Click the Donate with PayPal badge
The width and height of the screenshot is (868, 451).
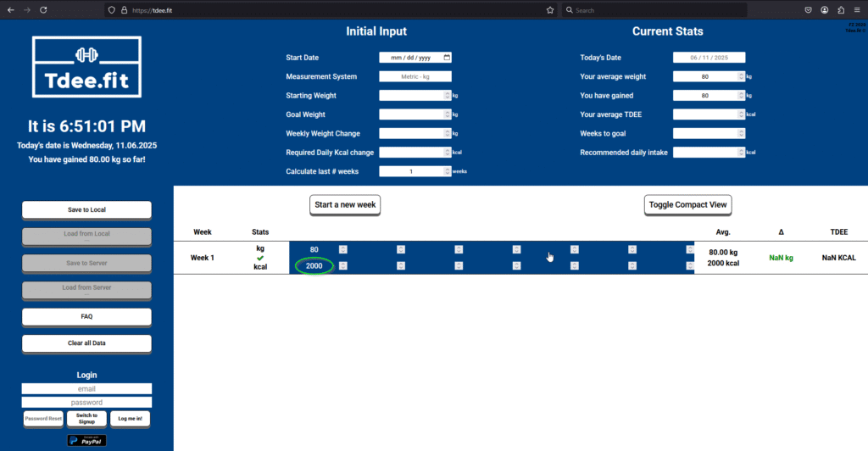point(86,440)
